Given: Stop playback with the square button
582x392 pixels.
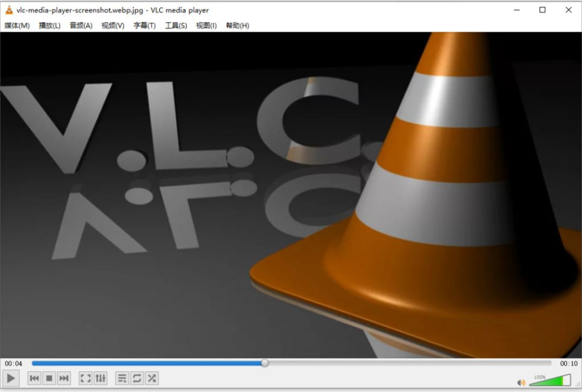Looking at the screenshot, I should click(49, 378).
